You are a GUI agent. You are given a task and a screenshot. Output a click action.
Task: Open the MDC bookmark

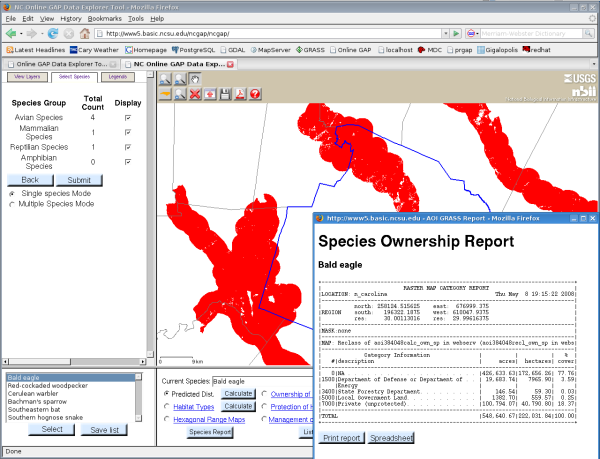tap(430, 50)
